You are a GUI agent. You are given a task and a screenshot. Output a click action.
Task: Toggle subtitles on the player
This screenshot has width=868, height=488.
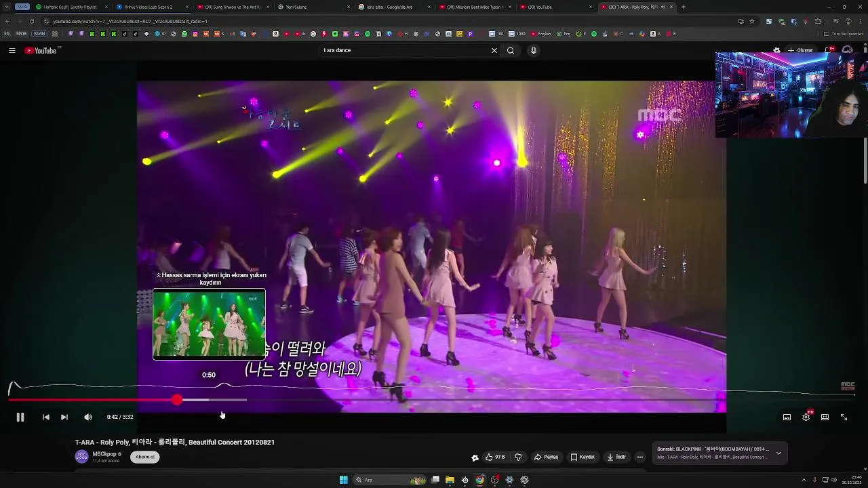point(787,418)
